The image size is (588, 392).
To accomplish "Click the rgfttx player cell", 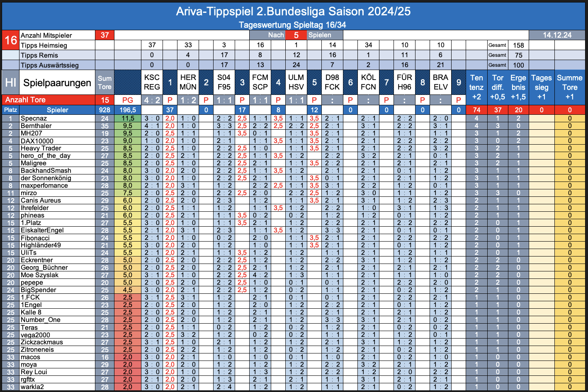I will click(x=57, y=380).
